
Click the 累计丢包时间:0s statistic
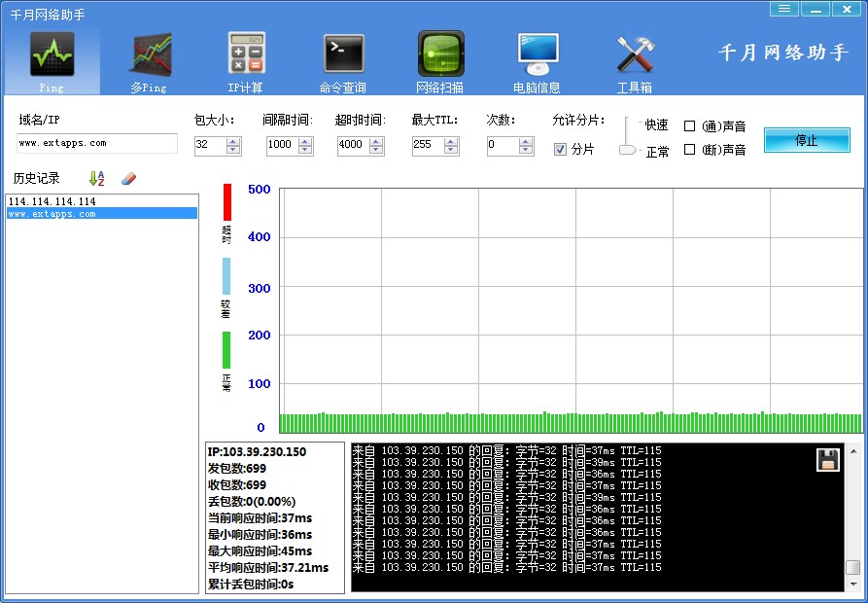[x=251, y=585]
